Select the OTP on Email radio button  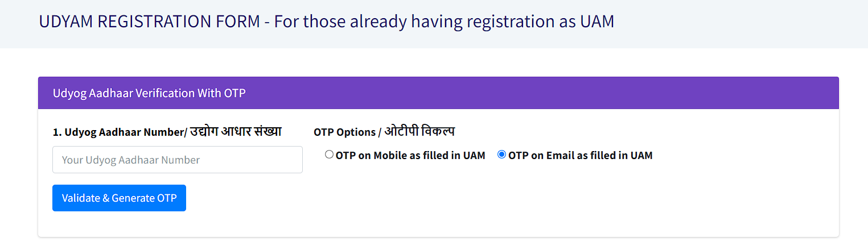pos(501,155)
